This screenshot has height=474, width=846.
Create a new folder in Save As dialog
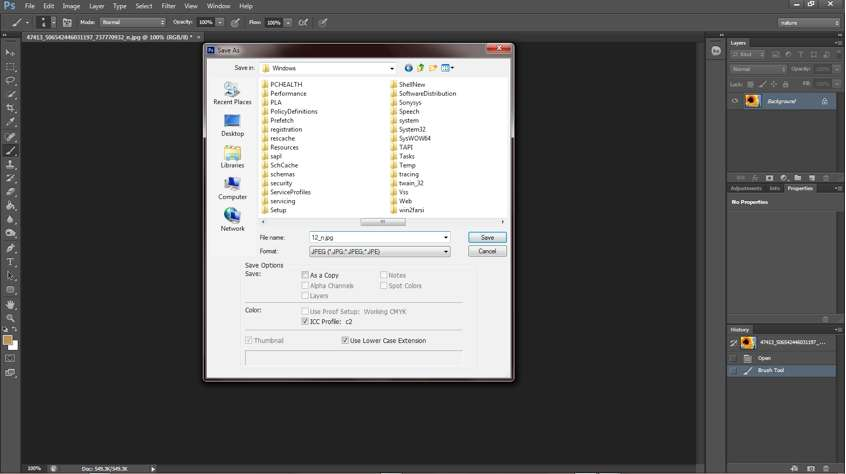tap(433, 68)
